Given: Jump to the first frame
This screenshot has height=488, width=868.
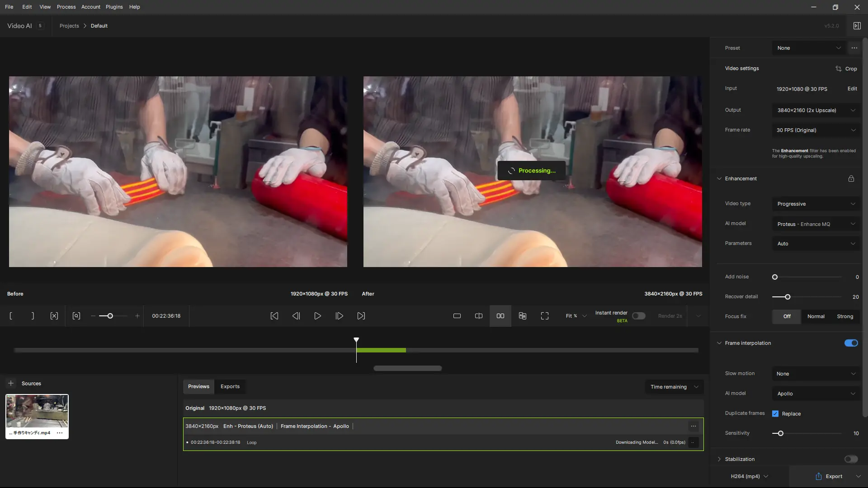Looking at the screenshot, I should [x=274, y=316].
